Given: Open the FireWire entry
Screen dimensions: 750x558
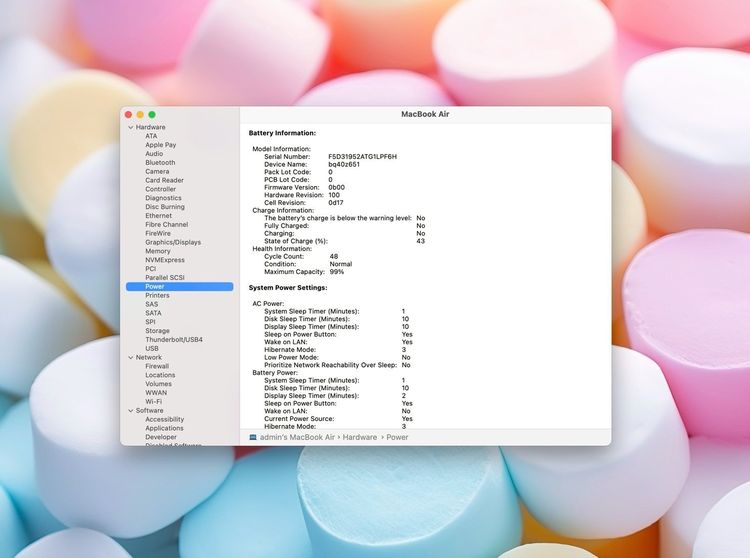Looking at the screenshot, I should (158, 233).
